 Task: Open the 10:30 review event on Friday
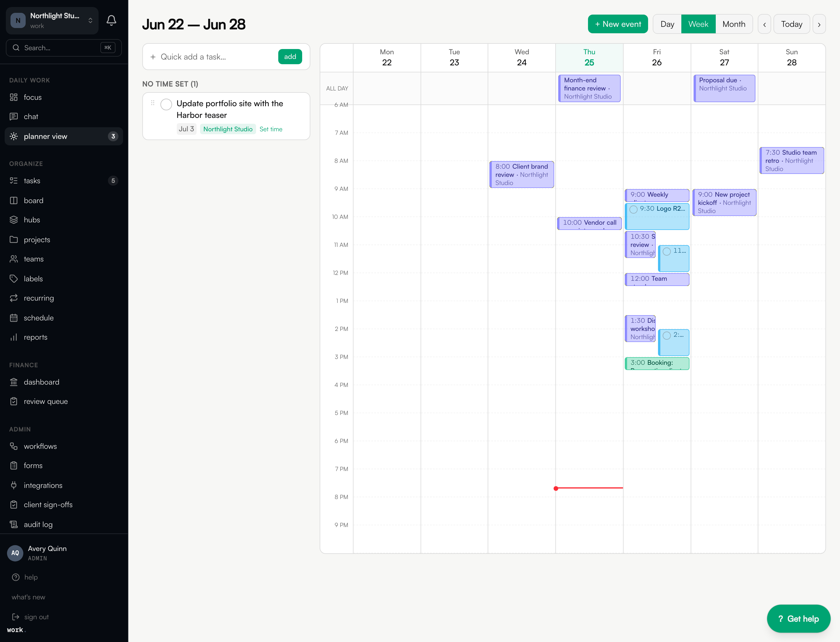640,245
